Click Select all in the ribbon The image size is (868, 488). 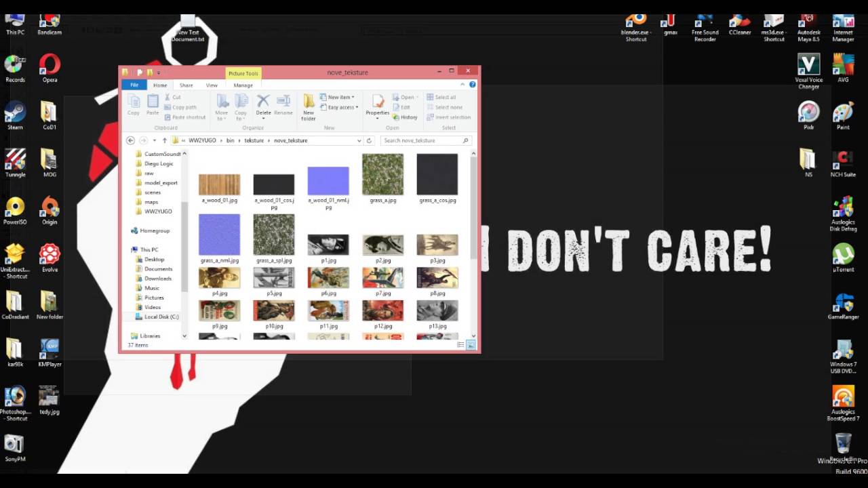tap(441, 97)
